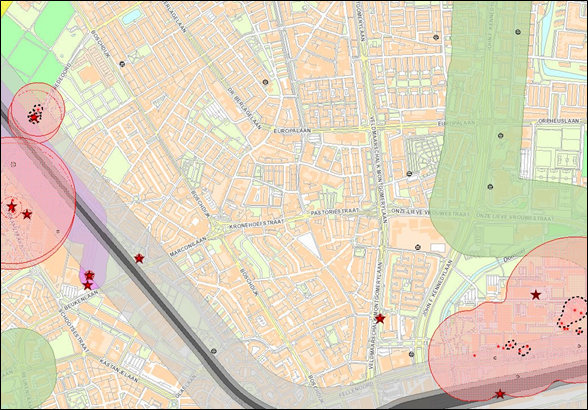The height and width of the screenshot is (410, 588).
Task: Click the green circular zone at bottom left
Action: coord(25,369)
